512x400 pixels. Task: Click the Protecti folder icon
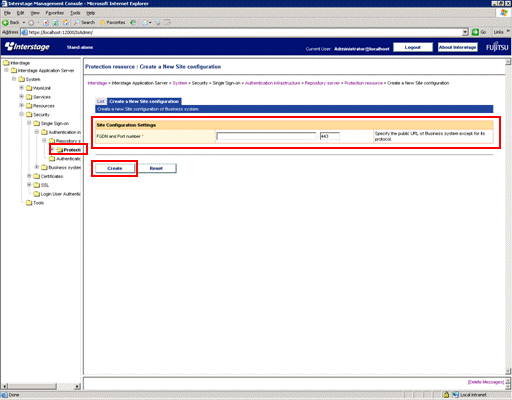[60, 150]
